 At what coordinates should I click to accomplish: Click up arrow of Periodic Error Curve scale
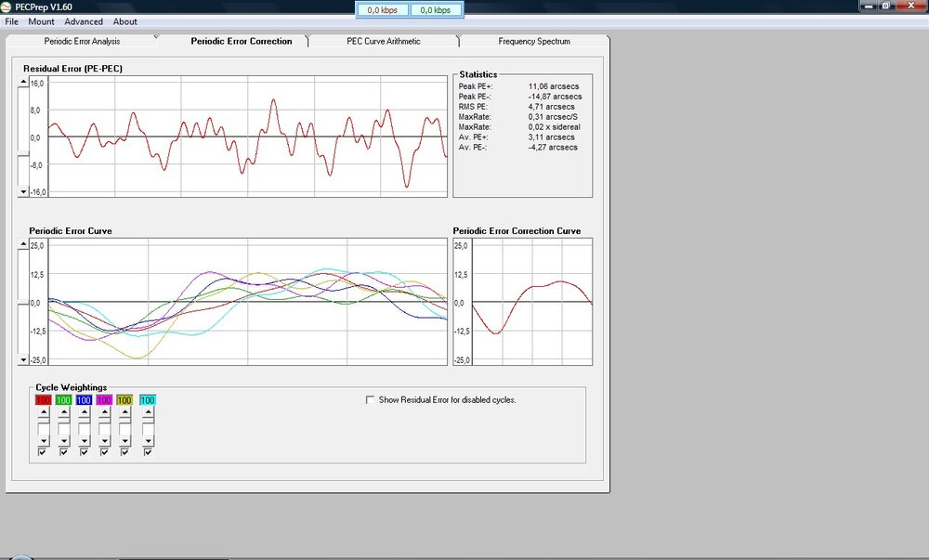[x=23, y=245]
